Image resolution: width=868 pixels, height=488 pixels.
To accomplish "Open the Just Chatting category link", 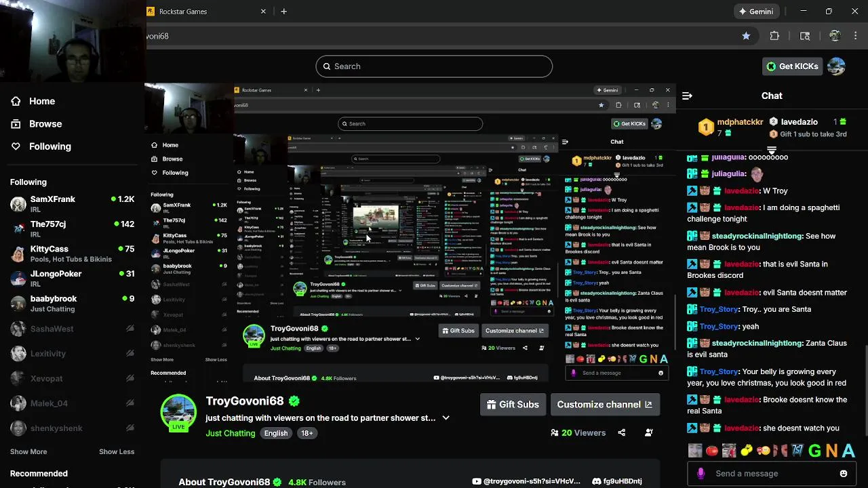I will pyautogui.click(x=231, y=433).
